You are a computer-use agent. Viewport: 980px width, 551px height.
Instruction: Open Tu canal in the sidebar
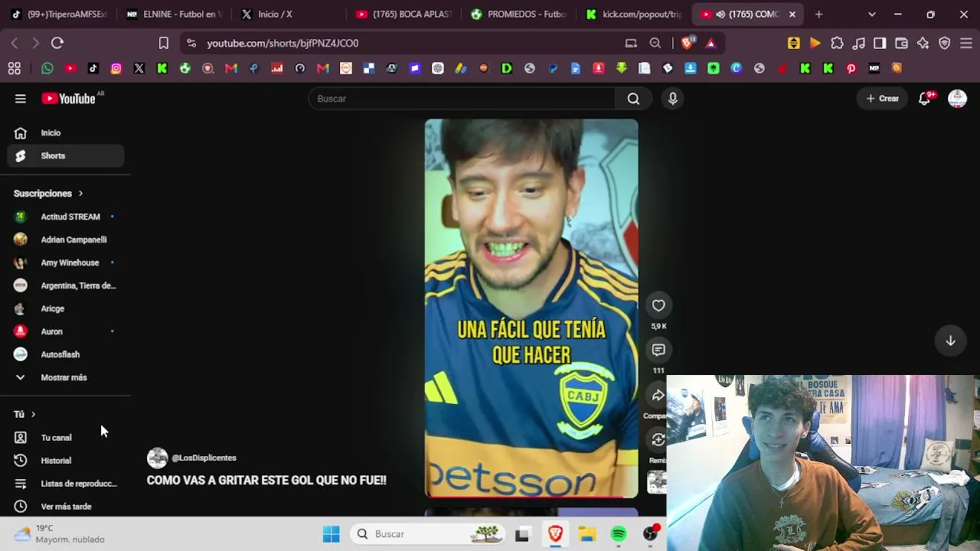tap(67, 438)
